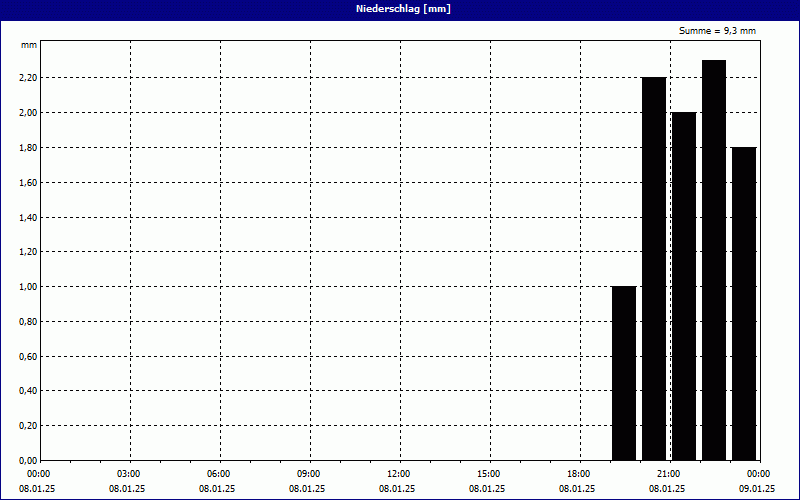Click the 09:00 time axis label
Image resolution: width=800 pixels, height=500 pixels.
pyautogui.click(x=309, y=474)
